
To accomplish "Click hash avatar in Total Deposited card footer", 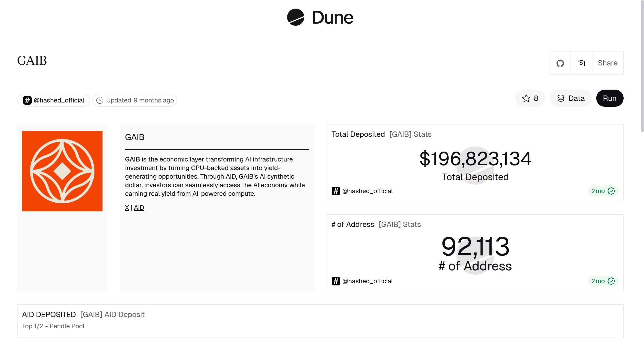I will 336,191.
